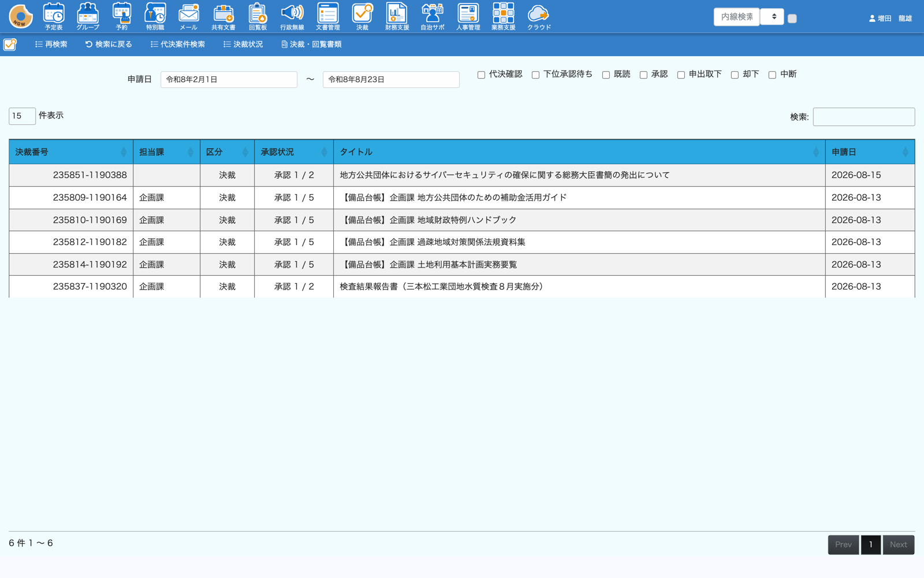Click the Next pagination button

pos(899,544)
